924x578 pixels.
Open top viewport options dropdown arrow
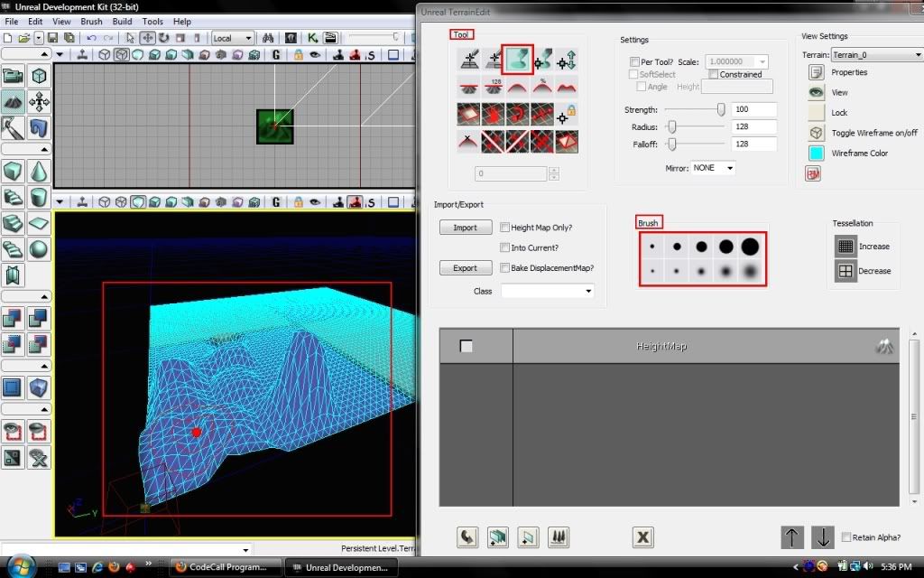[60, 54]
